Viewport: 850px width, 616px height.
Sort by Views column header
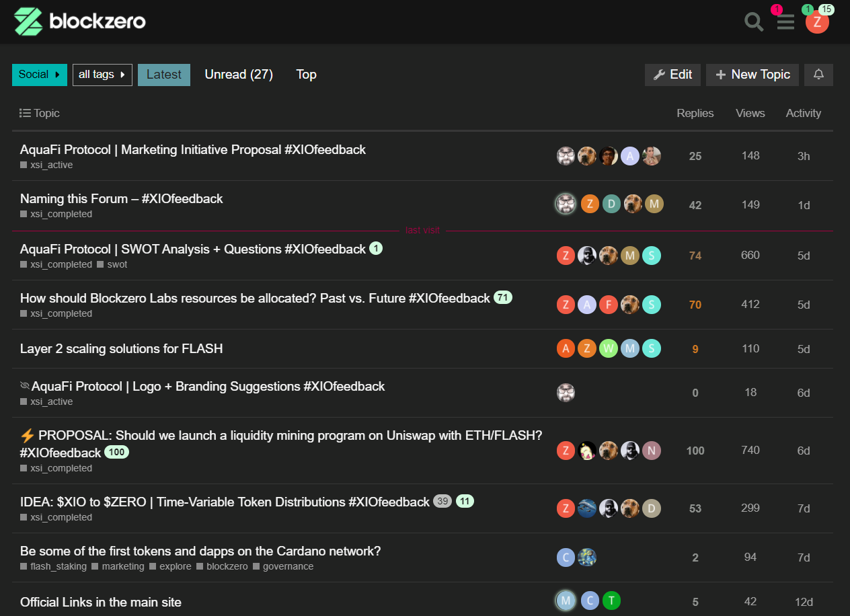coord(750,113)
